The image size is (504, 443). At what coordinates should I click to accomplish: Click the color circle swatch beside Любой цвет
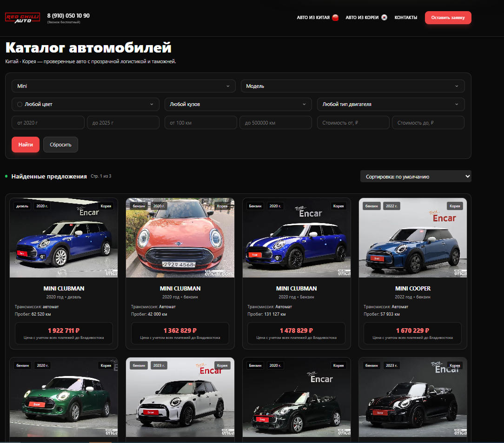coord(20,105)
